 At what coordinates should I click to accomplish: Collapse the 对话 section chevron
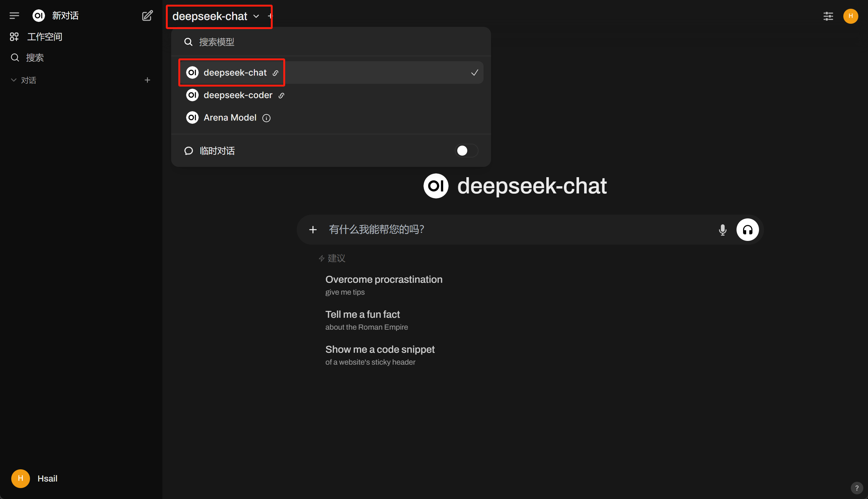[14, 80]
